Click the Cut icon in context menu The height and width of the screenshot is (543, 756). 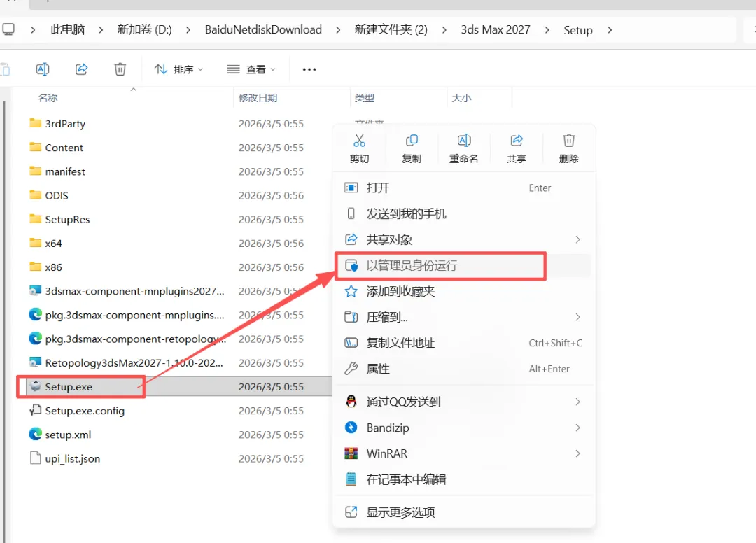tap(359, 140)
